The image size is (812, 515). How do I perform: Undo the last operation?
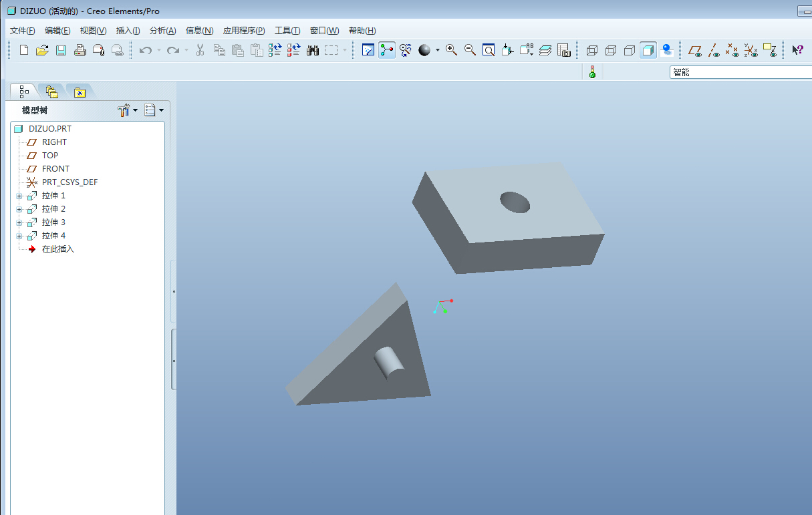pyautogui.click(x=145, y=50)
